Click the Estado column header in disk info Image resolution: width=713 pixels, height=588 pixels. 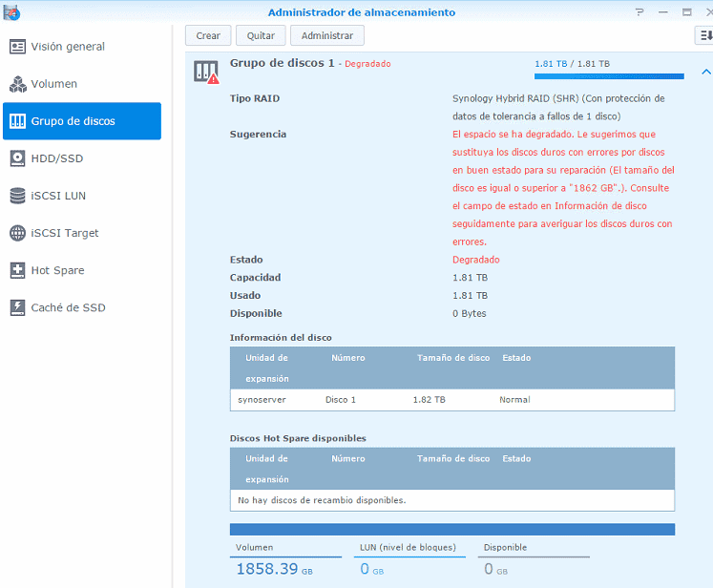point(516,358)
